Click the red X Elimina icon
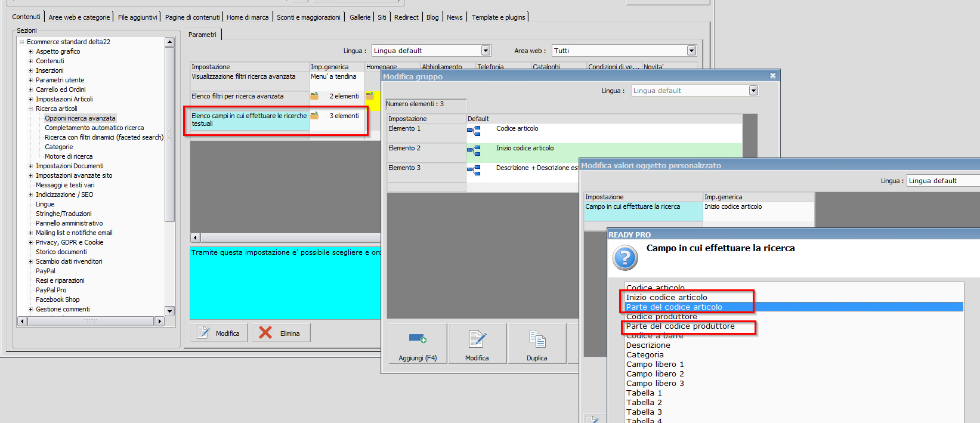The width and height of the screenshot is (980, 423). coord(265,333)
